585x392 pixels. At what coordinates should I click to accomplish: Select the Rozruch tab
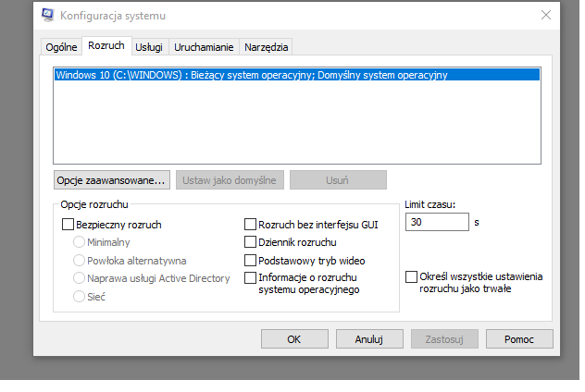(x=106, y=46)
